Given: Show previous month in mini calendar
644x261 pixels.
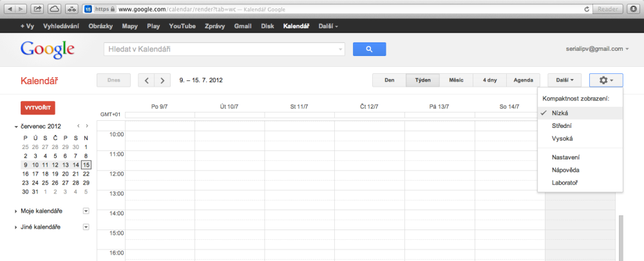Looking at the screenshot, I should click(x=79, y=126).
